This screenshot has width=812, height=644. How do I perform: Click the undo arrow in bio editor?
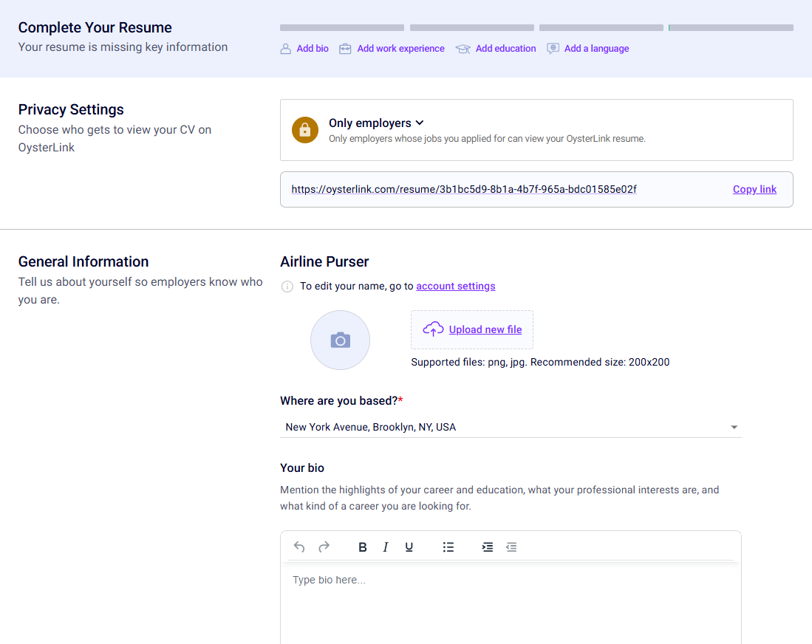pos(298,547)
